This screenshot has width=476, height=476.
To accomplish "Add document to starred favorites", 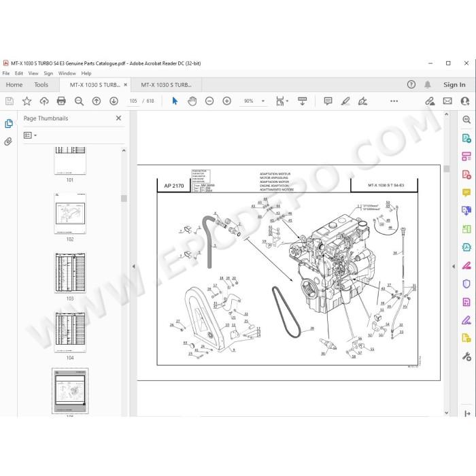I will [27, 101].
